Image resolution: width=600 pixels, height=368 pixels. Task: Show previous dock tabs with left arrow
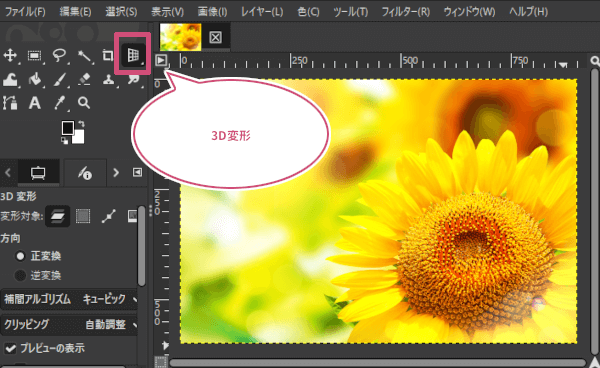click(x=8, y=173)
